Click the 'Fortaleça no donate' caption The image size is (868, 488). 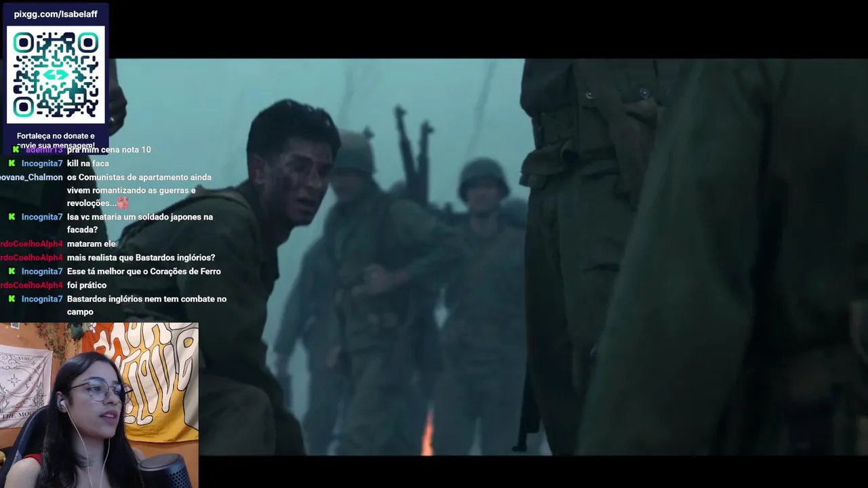tap(56, 140)
